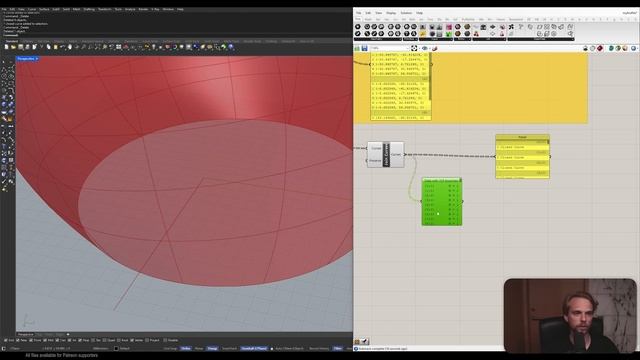Open Rhino Curve menu

(x=32, y=9)
